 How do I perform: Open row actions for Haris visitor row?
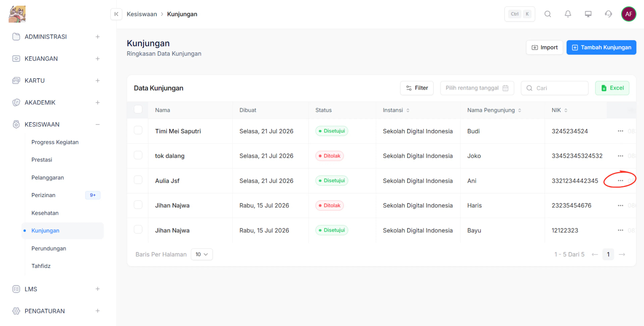pyautogui.click(x=620, y=205)
